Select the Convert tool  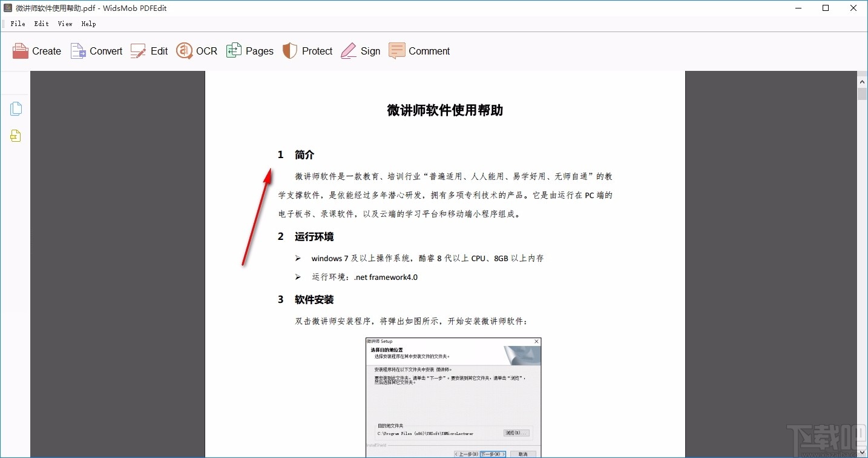coord(96,51)
